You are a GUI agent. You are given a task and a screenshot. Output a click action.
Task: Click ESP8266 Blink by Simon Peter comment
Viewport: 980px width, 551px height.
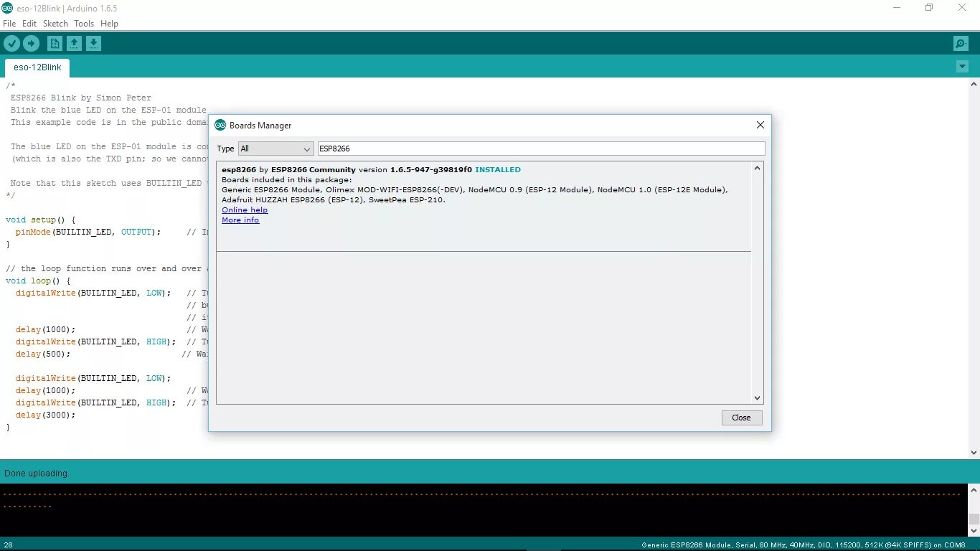81,98
